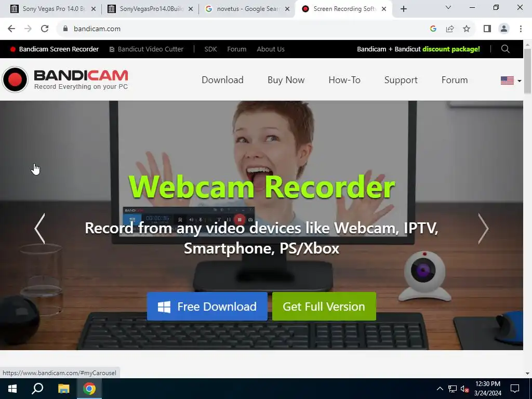Viewport: 532px width, 399px height.
Task: Click the Chrome icon in the taskbar
Action: coord(89,389)
